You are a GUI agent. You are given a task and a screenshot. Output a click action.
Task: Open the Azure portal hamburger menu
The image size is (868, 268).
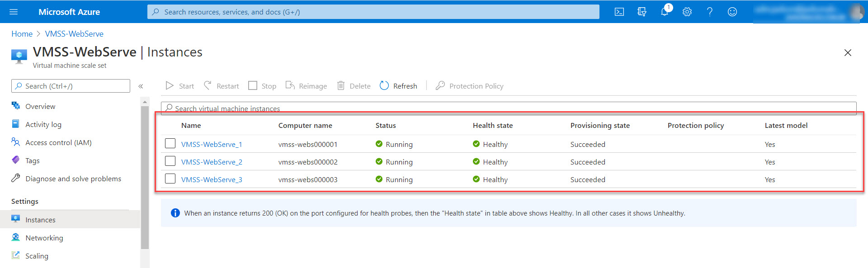coord(14,12)
